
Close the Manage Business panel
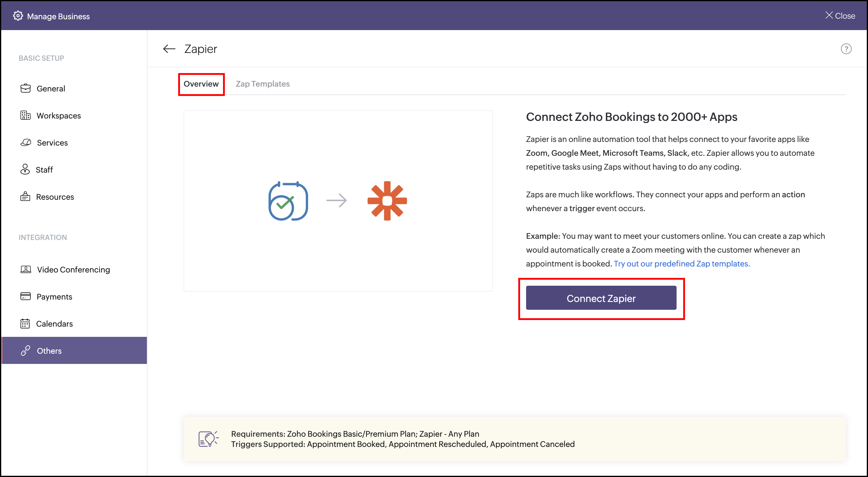840,15
